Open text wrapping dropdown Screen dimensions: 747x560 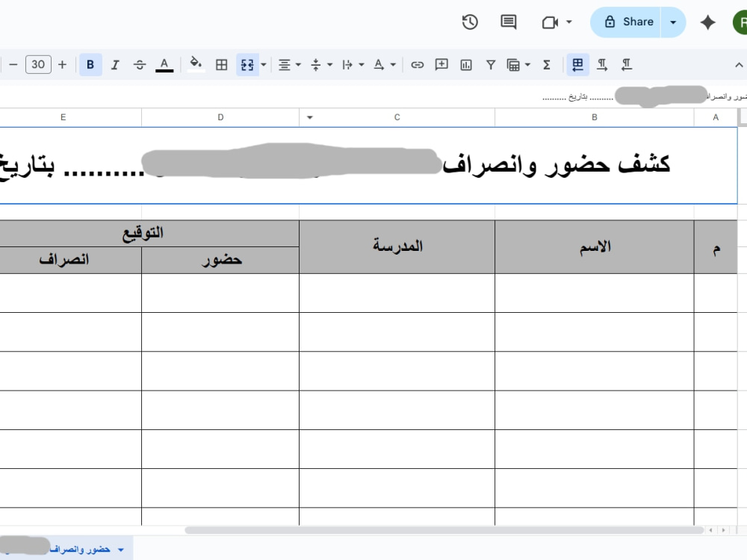point(353,64)
